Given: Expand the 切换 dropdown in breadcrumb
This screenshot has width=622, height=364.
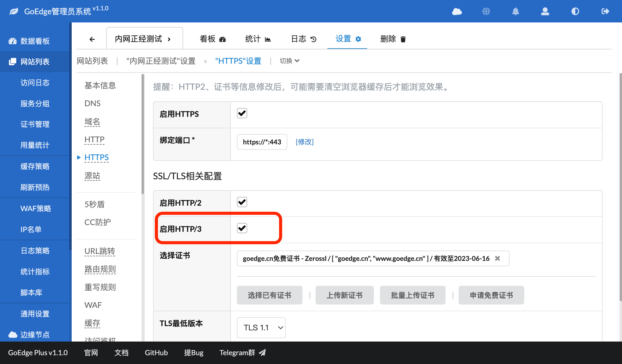Looking at the screenshot, I should click(x=289, y=61).
